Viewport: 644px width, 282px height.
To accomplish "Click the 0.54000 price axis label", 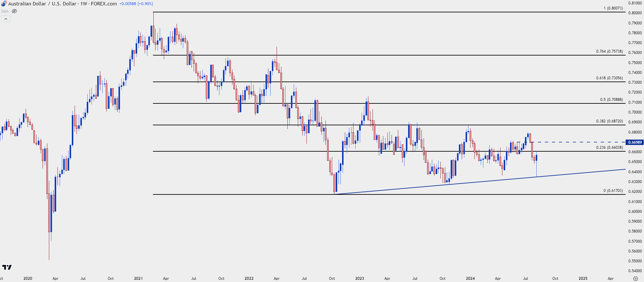I will pos(635,271).
